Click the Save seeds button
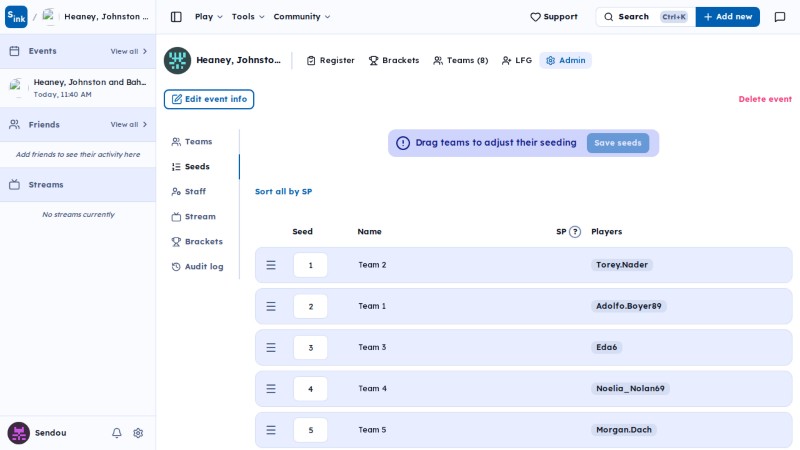 pyautogui.click(x=618, y=143)
